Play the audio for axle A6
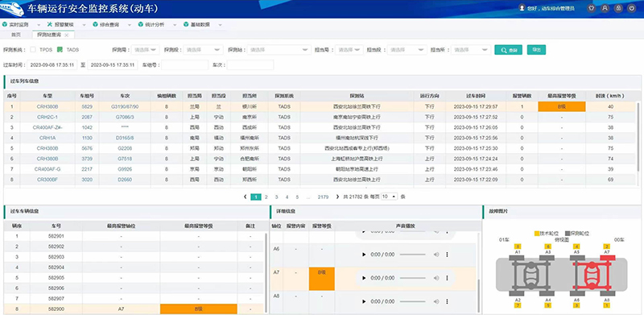The image size is (644, 315). [364, 255]
